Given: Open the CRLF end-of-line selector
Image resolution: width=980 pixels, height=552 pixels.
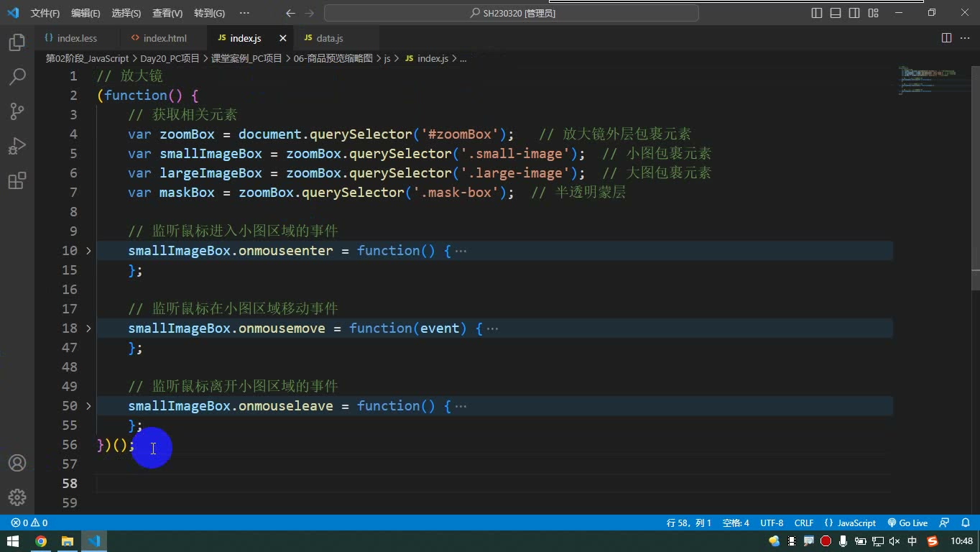Looking at the screenshot, I should (x=804, y=523).
